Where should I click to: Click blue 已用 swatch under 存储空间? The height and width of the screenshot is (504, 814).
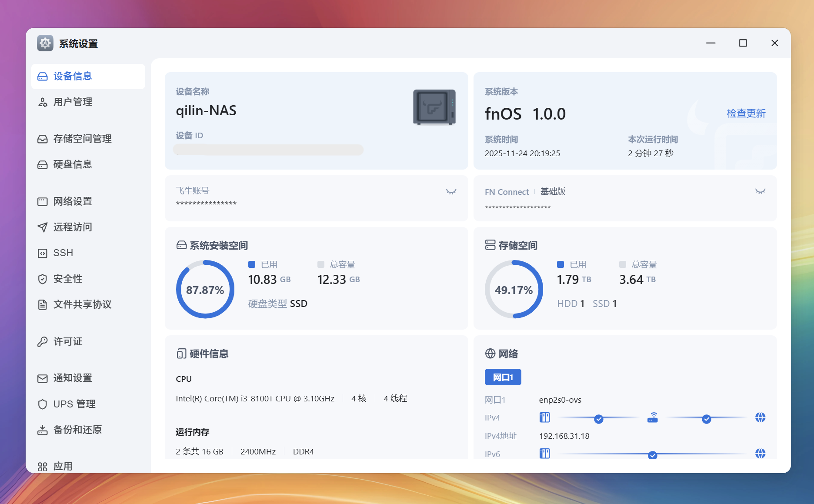point(560,265)
